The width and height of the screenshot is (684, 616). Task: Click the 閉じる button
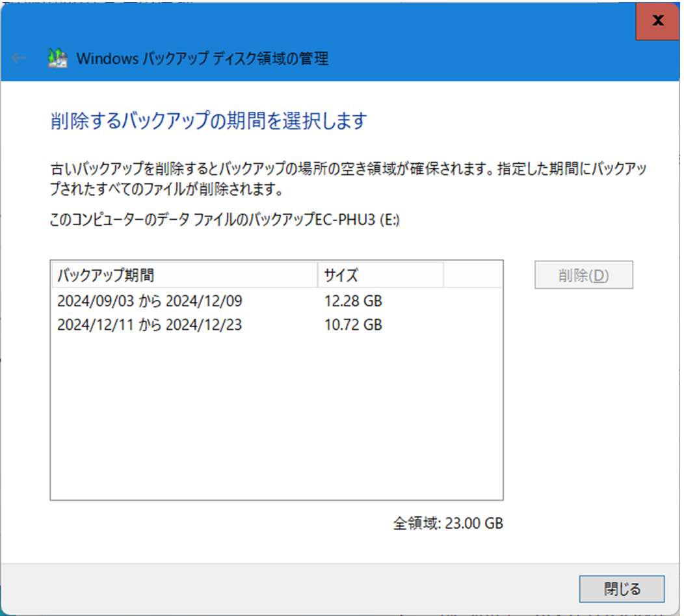pyautogui.click(x=622, y=589)
